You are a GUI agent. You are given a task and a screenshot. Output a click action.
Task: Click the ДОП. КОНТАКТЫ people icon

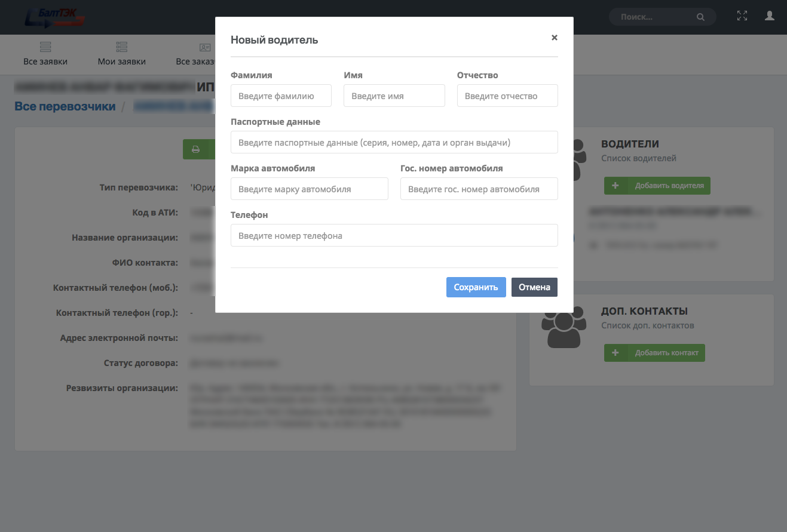564,327
